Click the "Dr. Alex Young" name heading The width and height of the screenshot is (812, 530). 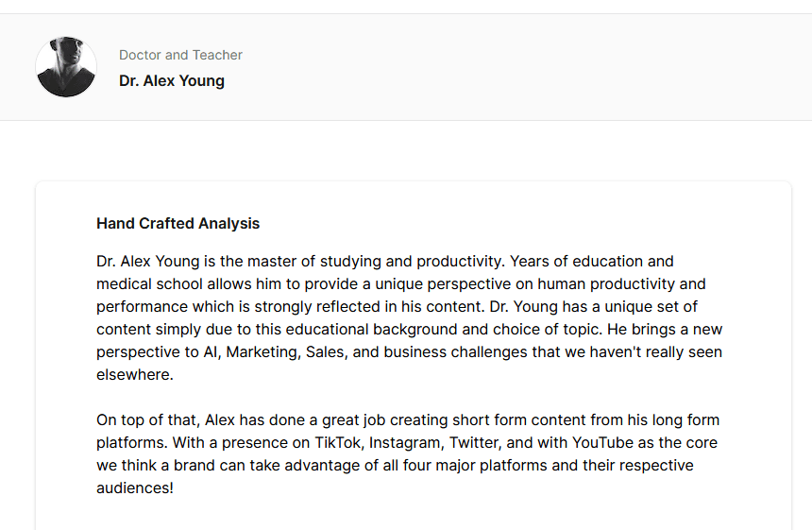click(172, 81)
